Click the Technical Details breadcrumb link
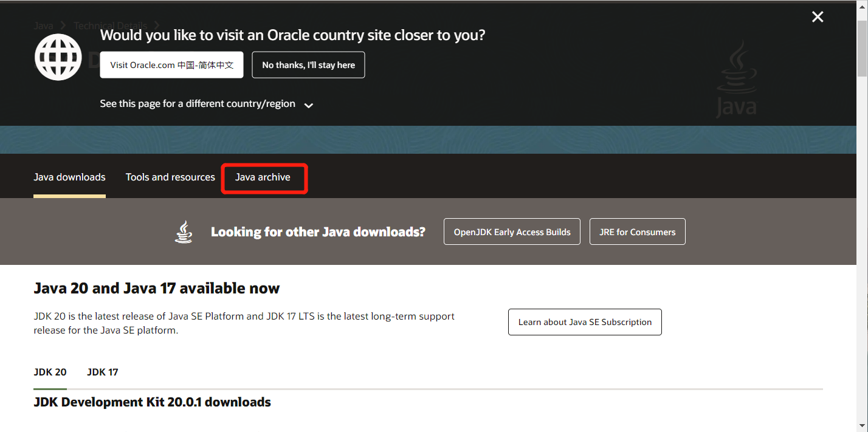Screen dimensions: 868x432 110,26
